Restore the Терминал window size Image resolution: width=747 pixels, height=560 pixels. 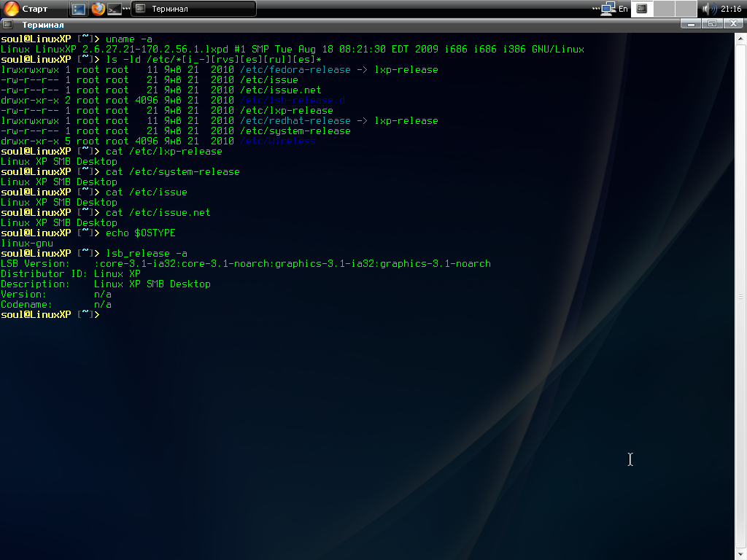712,24
